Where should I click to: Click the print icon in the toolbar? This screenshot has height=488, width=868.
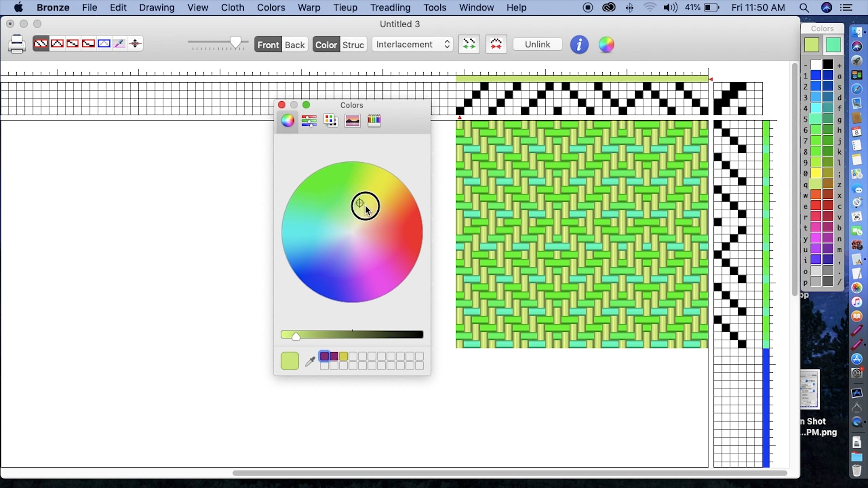point(17,43)
